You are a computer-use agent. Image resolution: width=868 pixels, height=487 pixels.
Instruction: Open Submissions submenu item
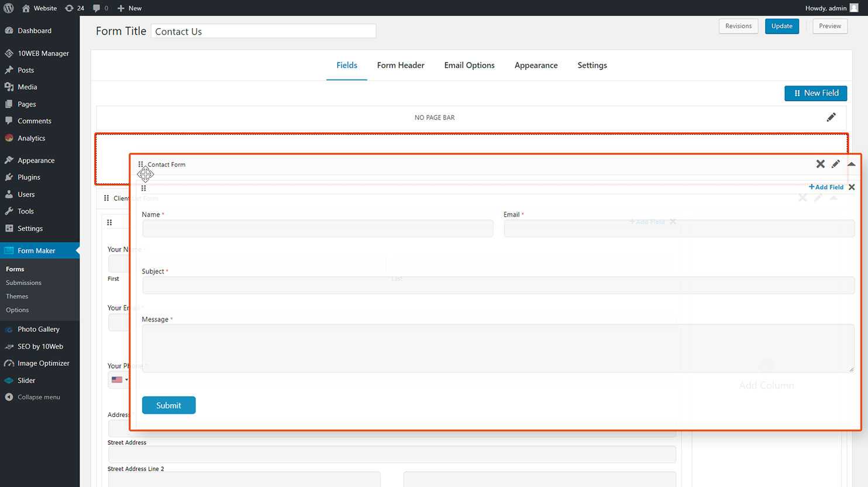(x=23, y=283)
